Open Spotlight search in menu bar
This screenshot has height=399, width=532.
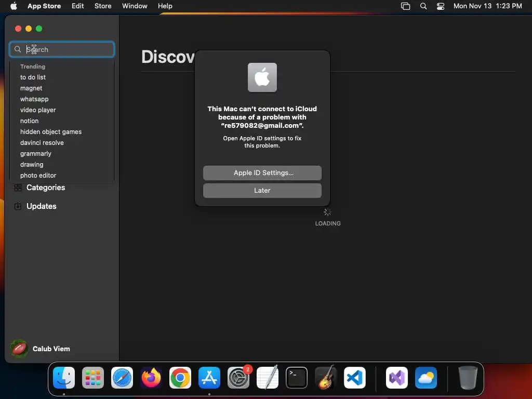[x=423, y=6]
